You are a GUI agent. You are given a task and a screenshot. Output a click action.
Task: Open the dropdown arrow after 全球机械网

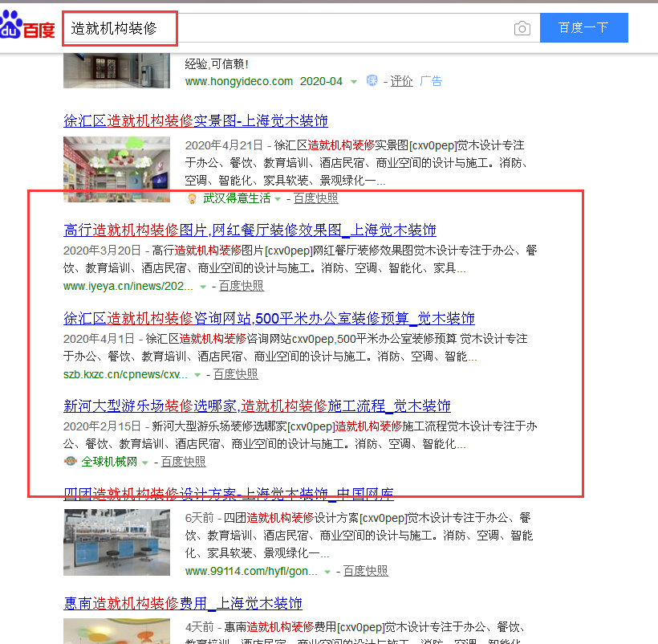click(x=145, y=463)
